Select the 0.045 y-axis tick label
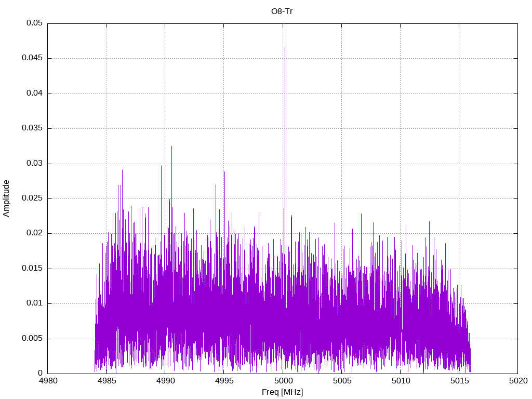This screenshot has width=532, height=399. coord(32,58)
